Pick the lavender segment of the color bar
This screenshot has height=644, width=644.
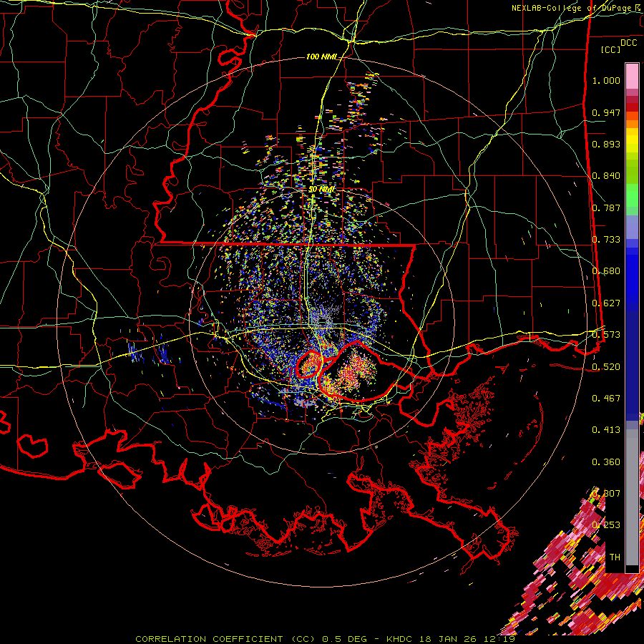tap(632, 227)
